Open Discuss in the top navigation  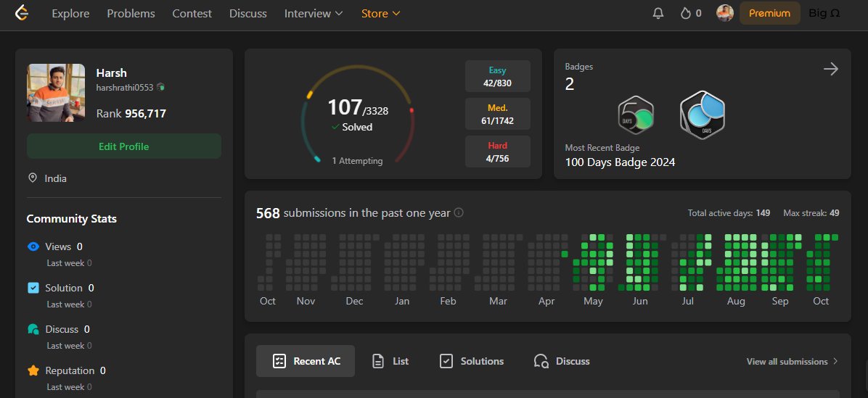pos(248,13)
